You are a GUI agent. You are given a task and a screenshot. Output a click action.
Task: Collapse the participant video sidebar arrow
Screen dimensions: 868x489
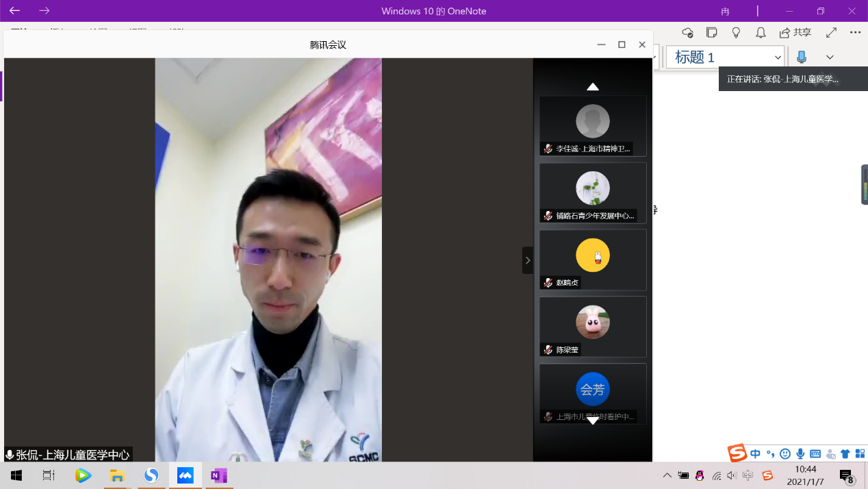tap(527, 260)
